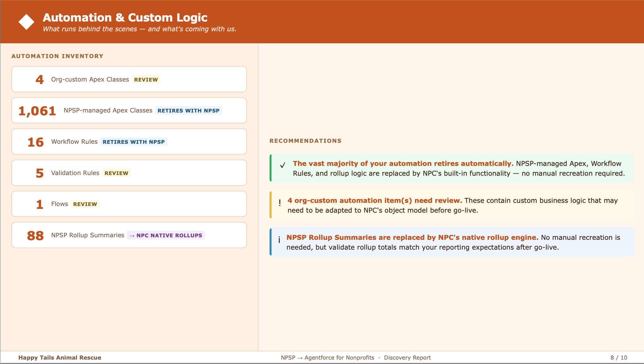The width and height of the screenshot is (644, 364).
Task: Click the AUTOMATION INVENTORY section heading
Action: click(x=58, y=56)
